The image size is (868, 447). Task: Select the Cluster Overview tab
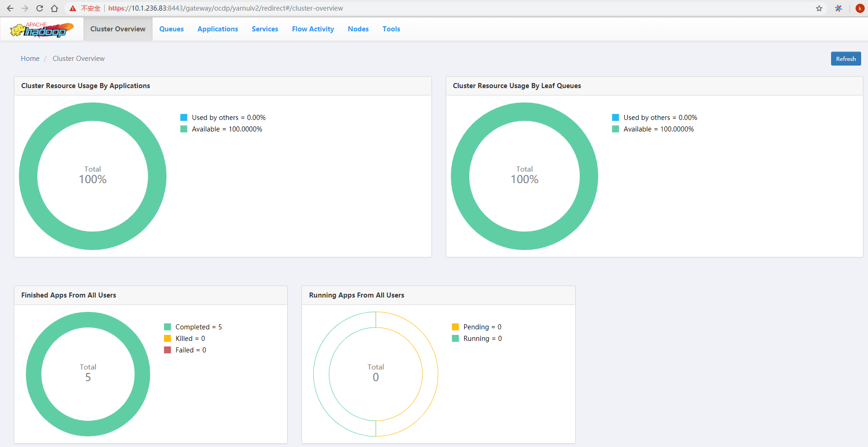[118, 29]
